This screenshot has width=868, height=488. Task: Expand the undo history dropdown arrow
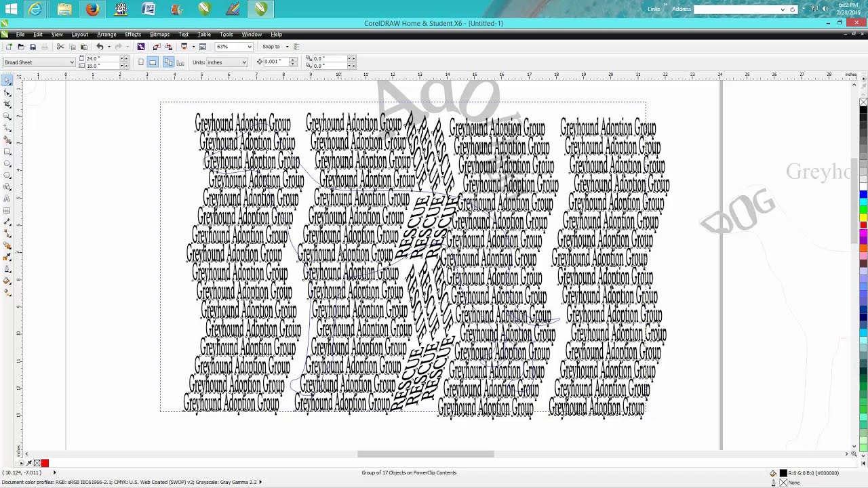click(109, 47)
